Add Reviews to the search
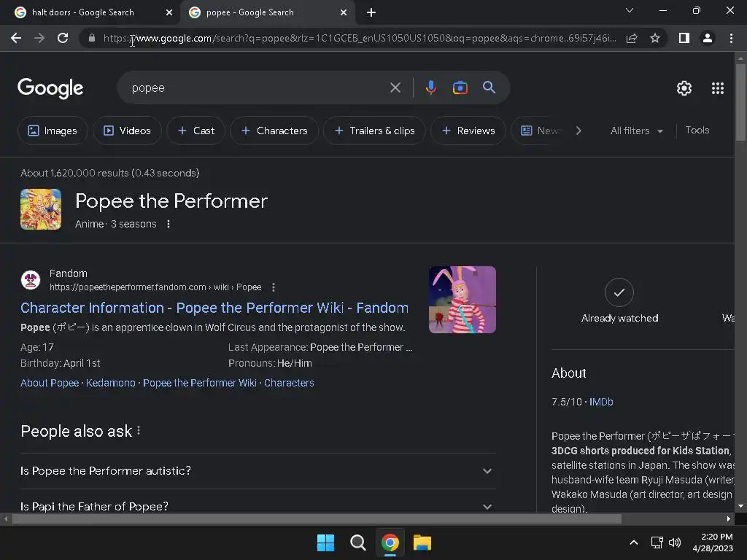 click(468, 131)
